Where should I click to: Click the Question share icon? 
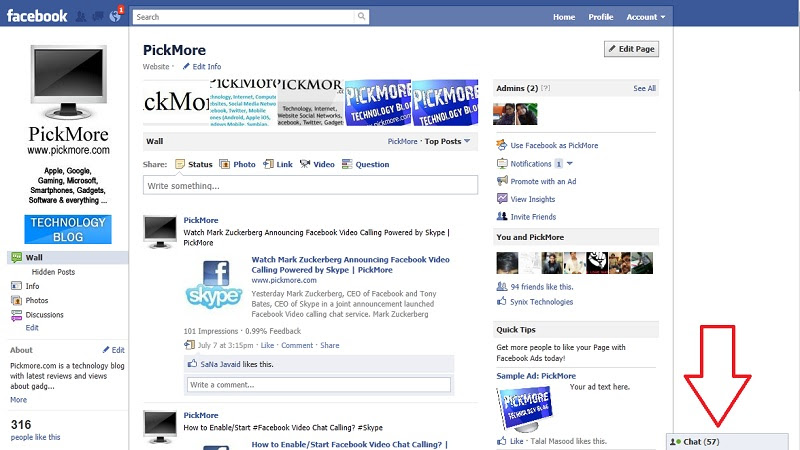[x=347, y=164]
